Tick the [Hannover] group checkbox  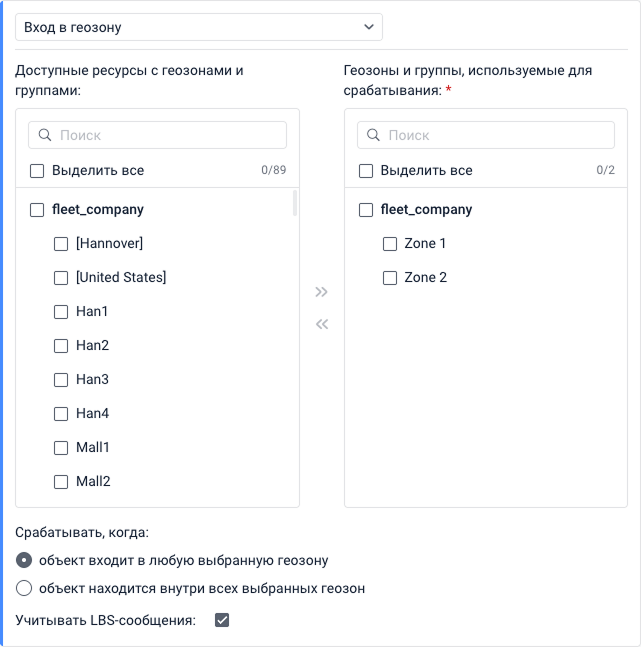[61, 244]
